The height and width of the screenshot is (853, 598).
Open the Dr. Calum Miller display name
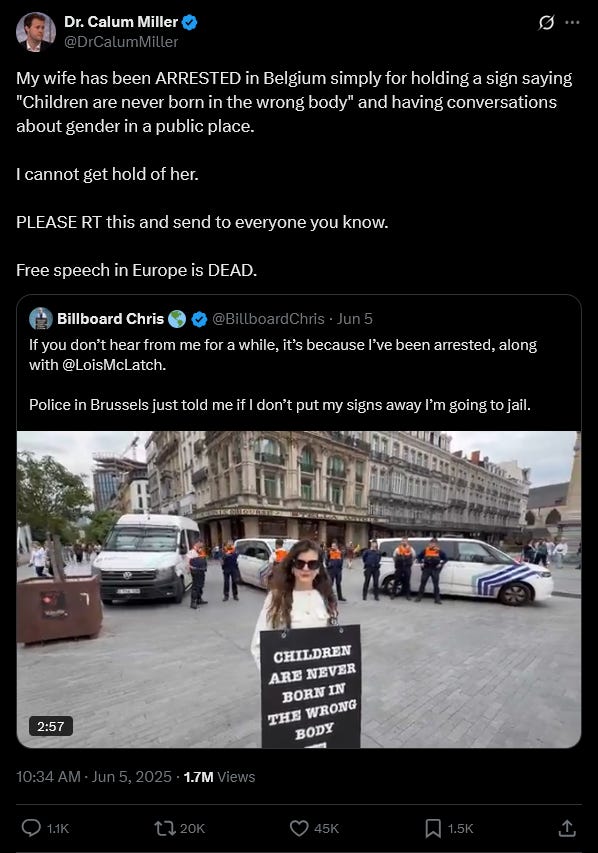pos(121,22)
